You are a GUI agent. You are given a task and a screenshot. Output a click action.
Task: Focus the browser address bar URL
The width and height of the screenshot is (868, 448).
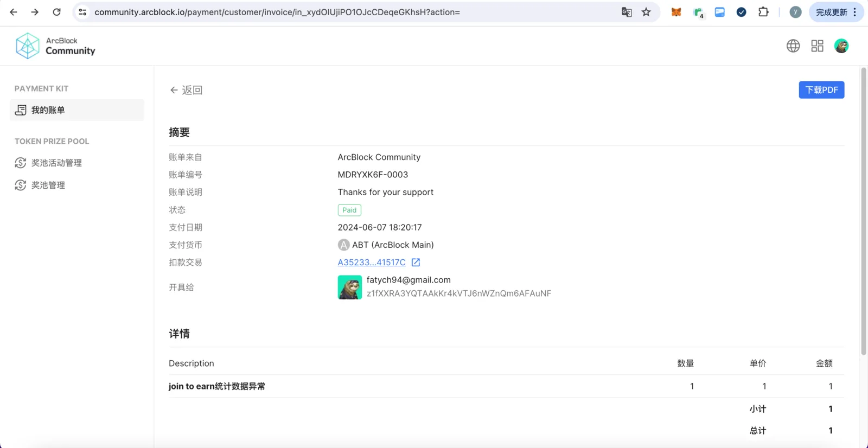coord(277,12)
